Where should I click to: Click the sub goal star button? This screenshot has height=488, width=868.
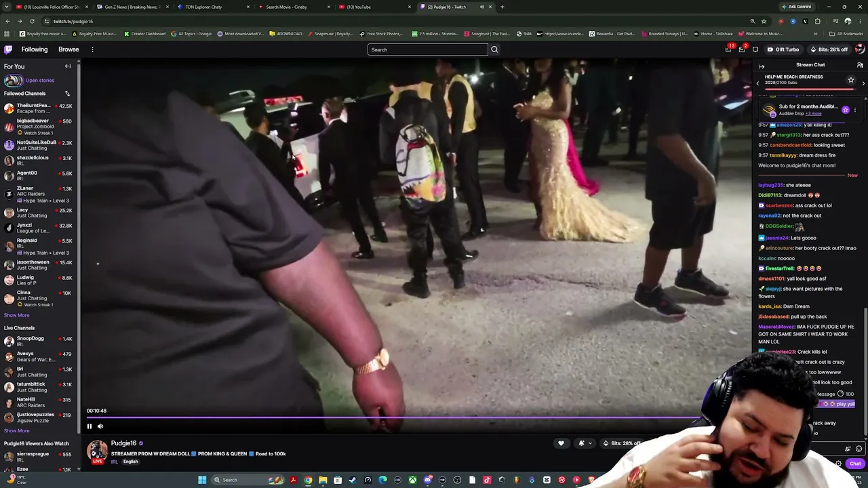click(851, 80)
